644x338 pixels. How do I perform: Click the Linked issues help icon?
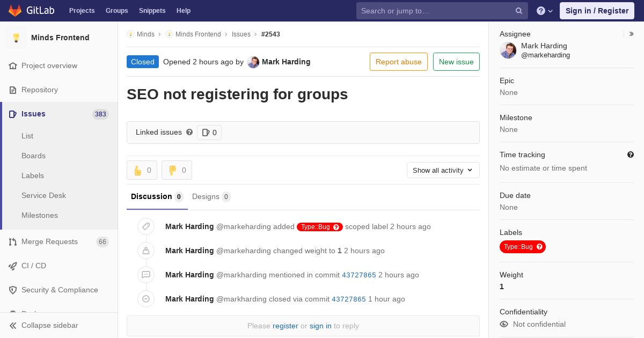tap(189, 132)
